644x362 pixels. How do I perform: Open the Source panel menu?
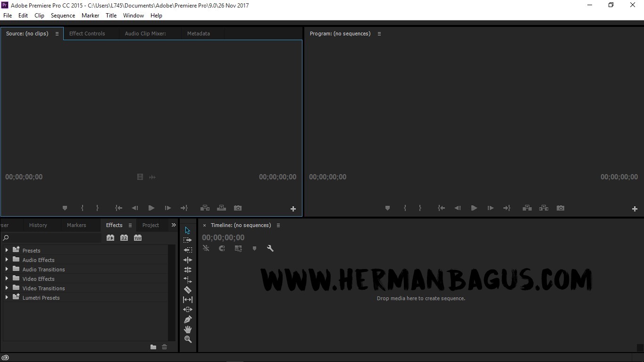coord(57,34)
